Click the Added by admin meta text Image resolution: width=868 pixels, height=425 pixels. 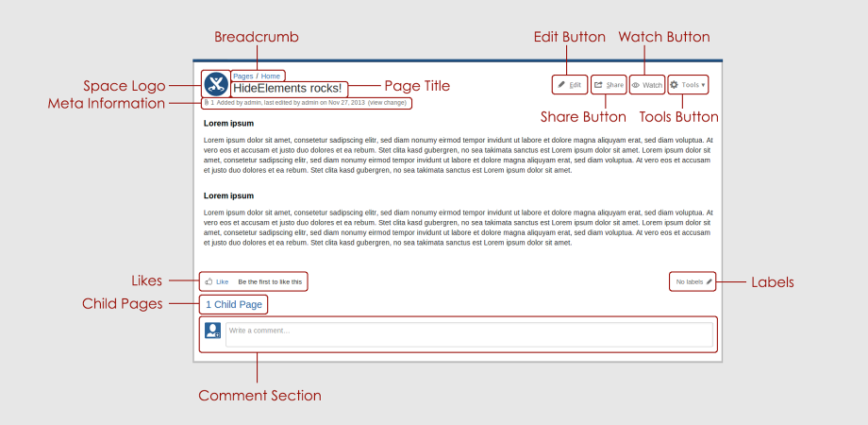pyautogui.click(x=239, y=103)
